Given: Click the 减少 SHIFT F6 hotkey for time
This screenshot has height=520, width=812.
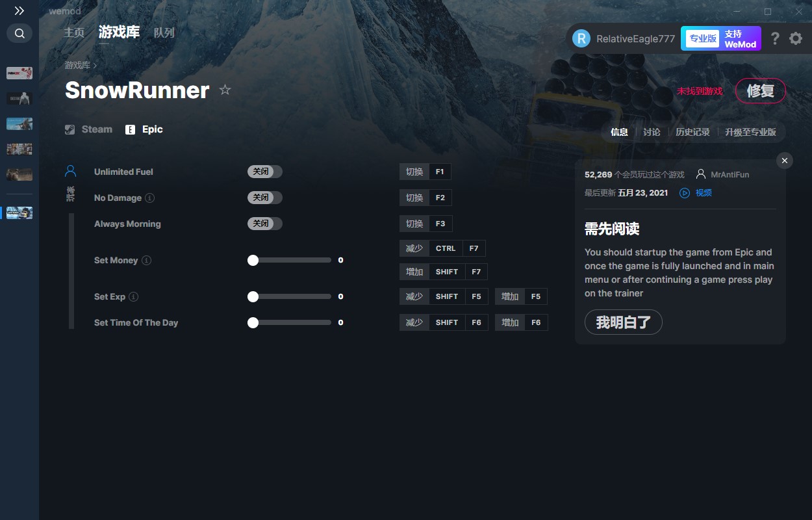Looking at the screenshot, I should point(444,322).
